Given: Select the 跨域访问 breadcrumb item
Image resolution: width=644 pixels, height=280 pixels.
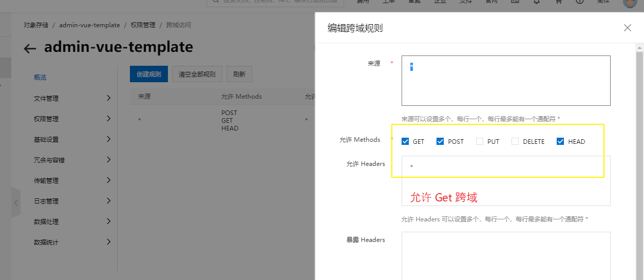Looking at the screenshot, I should 178,25.
